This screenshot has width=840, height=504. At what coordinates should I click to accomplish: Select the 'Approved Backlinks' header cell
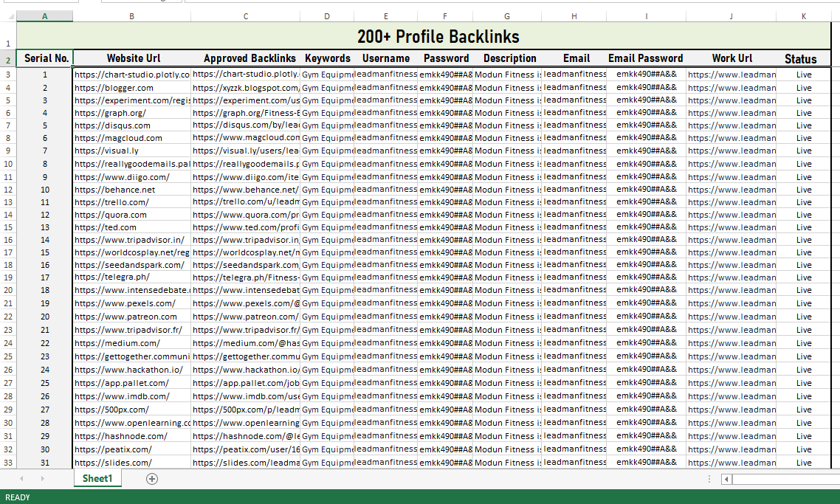pos(249,59)
